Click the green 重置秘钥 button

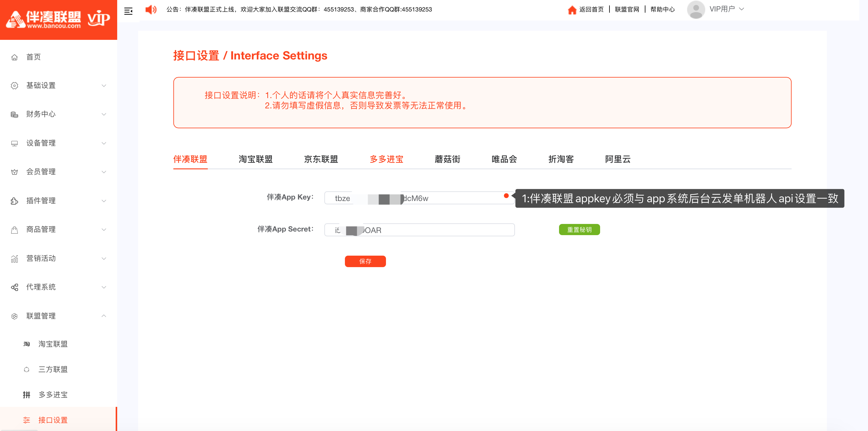[x=579, y=230]
